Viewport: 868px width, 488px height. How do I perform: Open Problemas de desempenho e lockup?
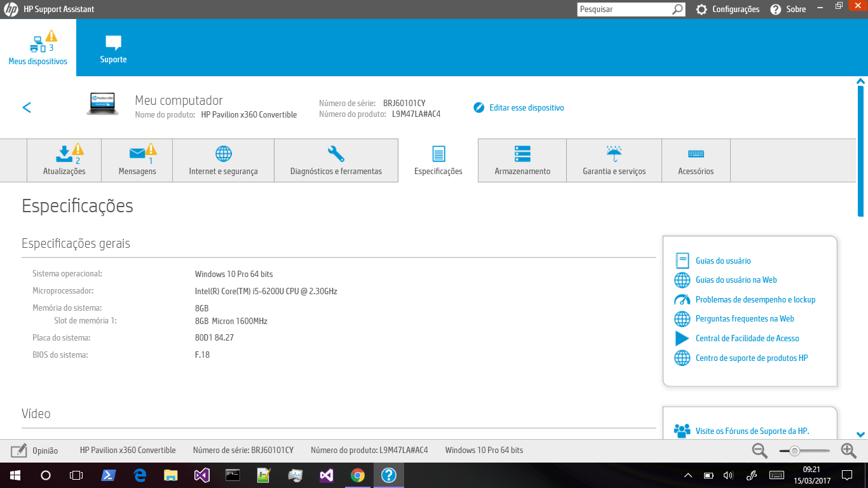(x=756, y=299)
